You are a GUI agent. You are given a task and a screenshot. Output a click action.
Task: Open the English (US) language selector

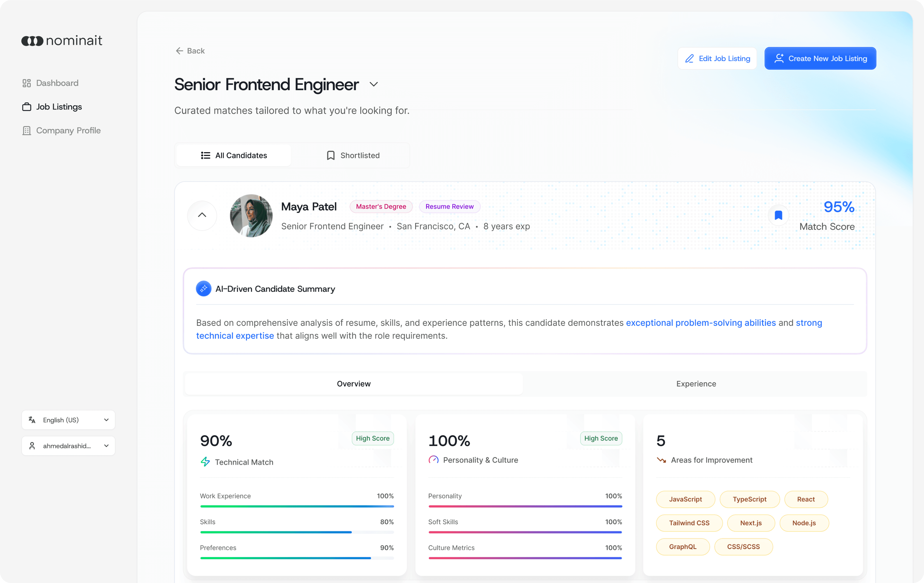[68, 420]
